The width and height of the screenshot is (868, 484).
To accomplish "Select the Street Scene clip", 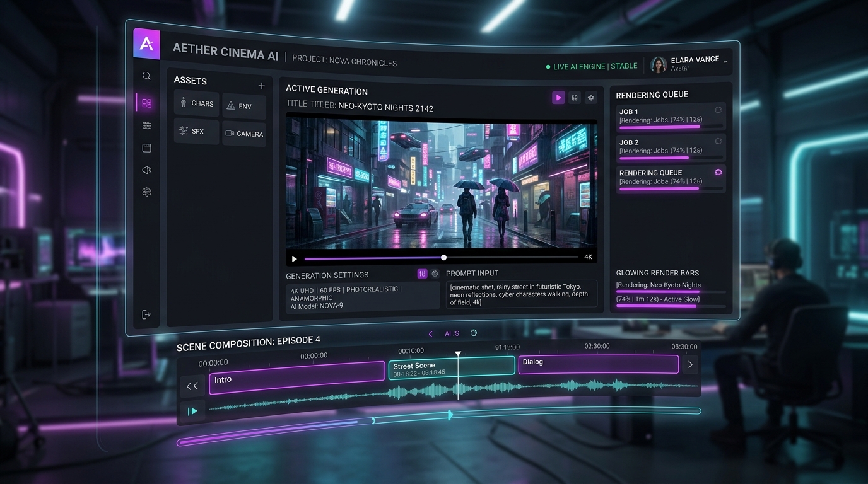I will pyautogui.click(x=452, y=368).
